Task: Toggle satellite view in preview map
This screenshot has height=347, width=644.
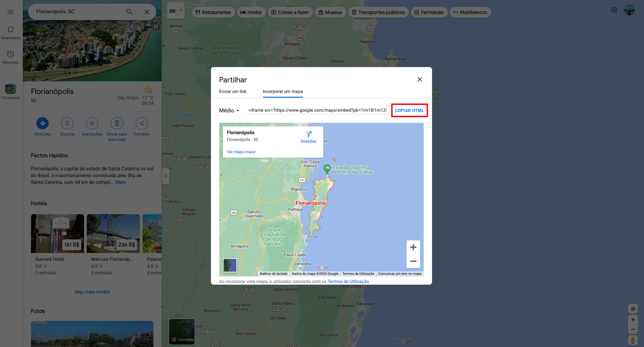Action: (230, 265)
